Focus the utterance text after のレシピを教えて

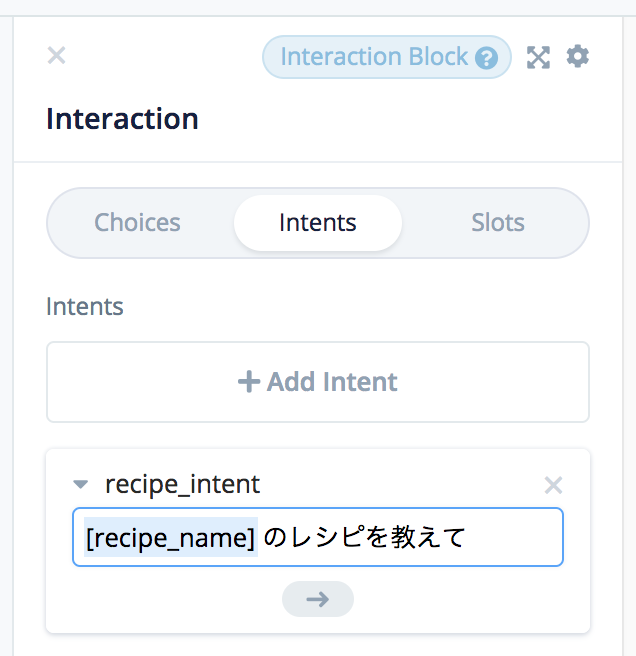click(510, 538)
